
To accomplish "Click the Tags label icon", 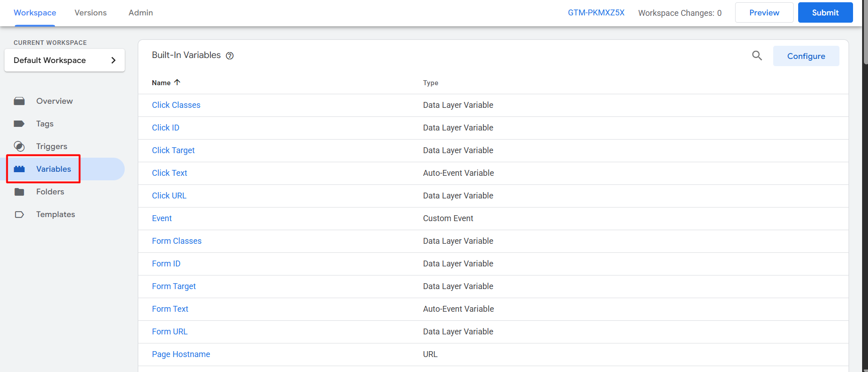I will pyautogui.click(x=19, y=124).
